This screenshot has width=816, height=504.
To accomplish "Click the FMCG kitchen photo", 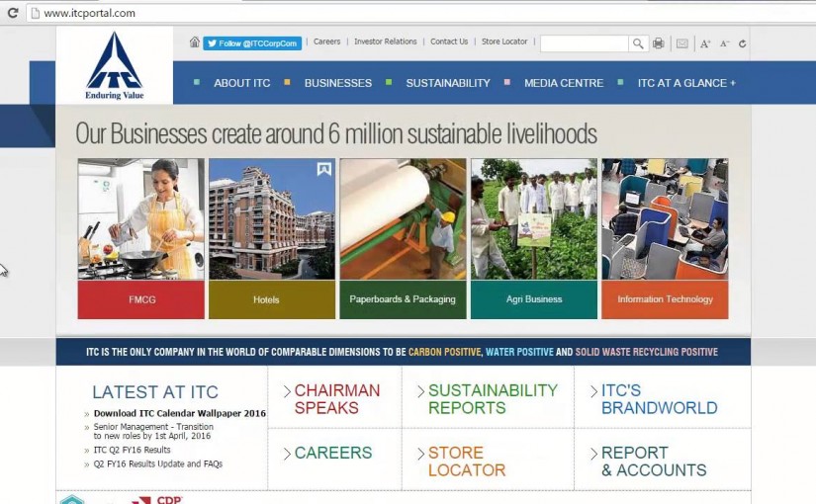I will [141, 219].
